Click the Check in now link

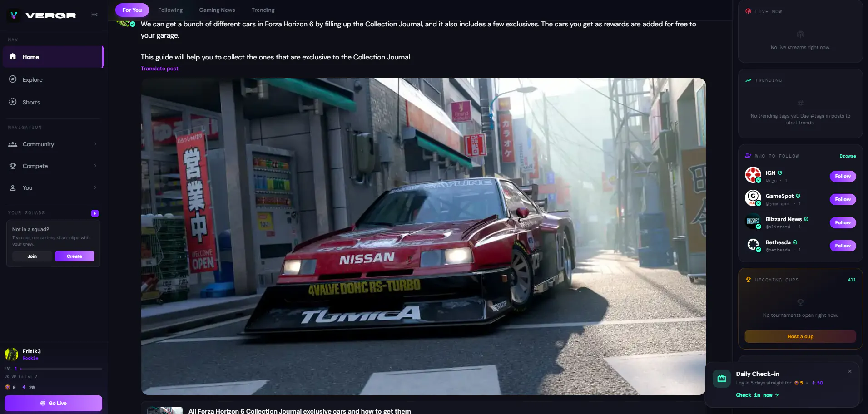click(x=757, y=395)
